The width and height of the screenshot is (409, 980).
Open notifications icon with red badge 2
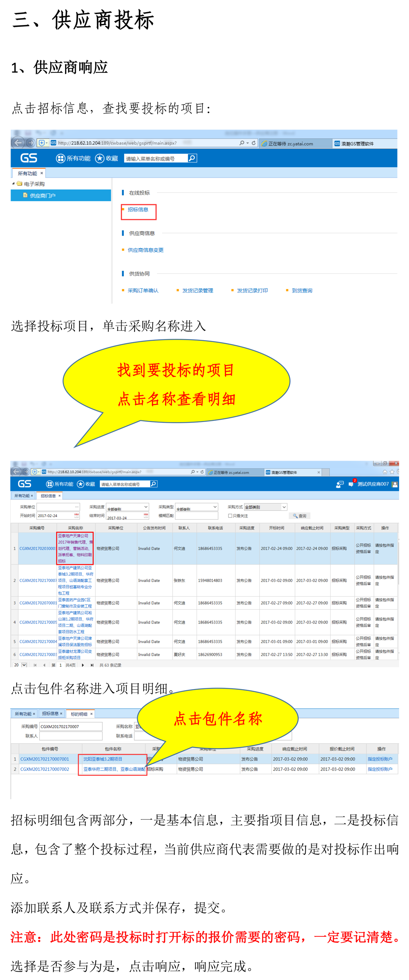351,484
